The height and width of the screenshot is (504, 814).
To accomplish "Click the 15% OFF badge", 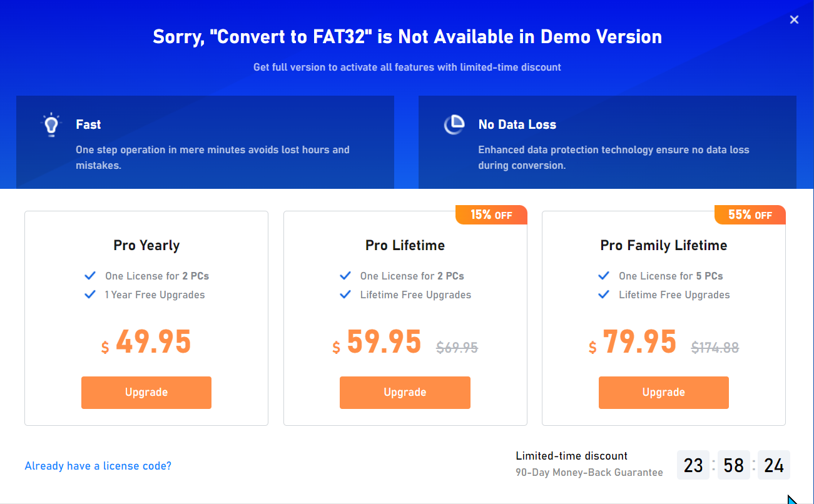I will tap(491, 215).
